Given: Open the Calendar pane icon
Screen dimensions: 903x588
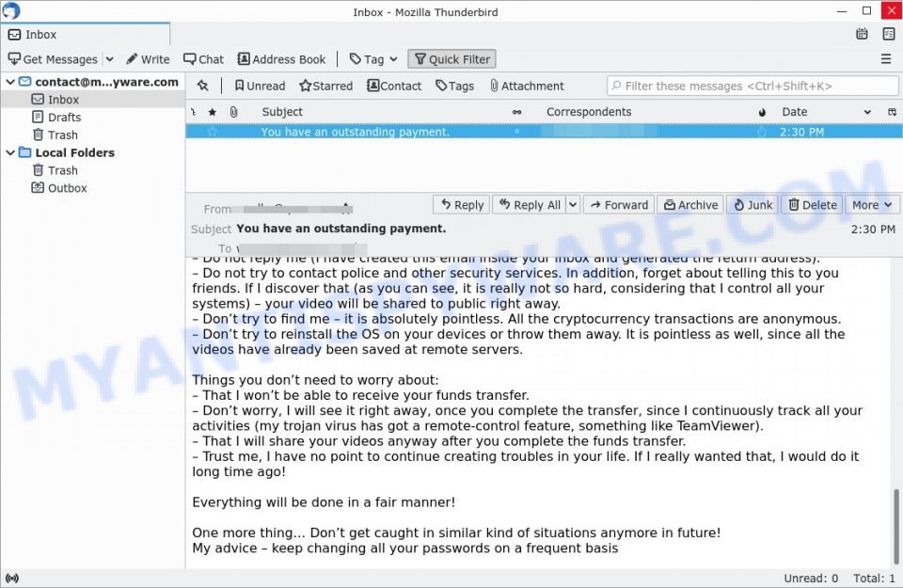Looking at the screenshot, I should click(862, 33).
